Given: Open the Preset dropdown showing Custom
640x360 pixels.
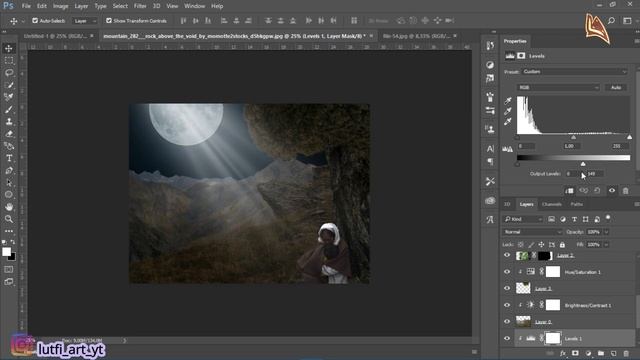Looking at the screenshot, I should (x=574, y=71).
